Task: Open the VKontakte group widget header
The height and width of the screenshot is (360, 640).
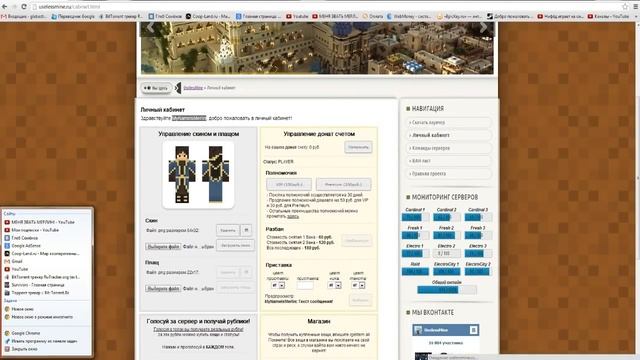Action: (445, 330)
